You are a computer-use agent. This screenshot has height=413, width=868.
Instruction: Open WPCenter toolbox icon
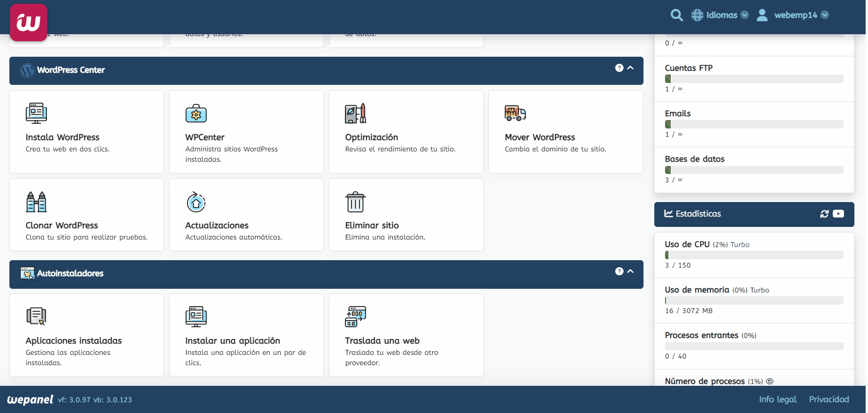point(196,113)
